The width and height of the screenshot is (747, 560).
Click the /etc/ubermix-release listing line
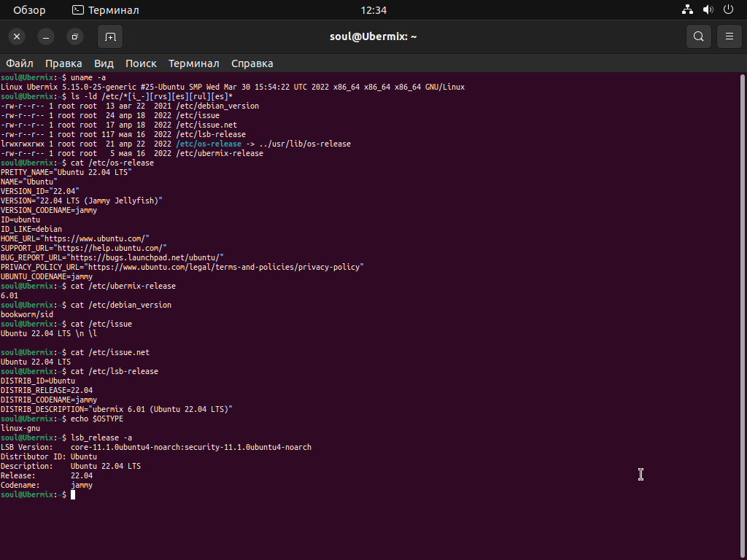132,153
